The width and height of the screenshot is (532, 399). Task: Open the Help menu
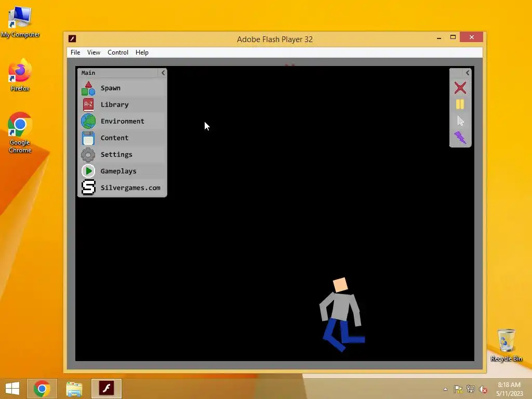pyautogui.click(x=142, y=52)
